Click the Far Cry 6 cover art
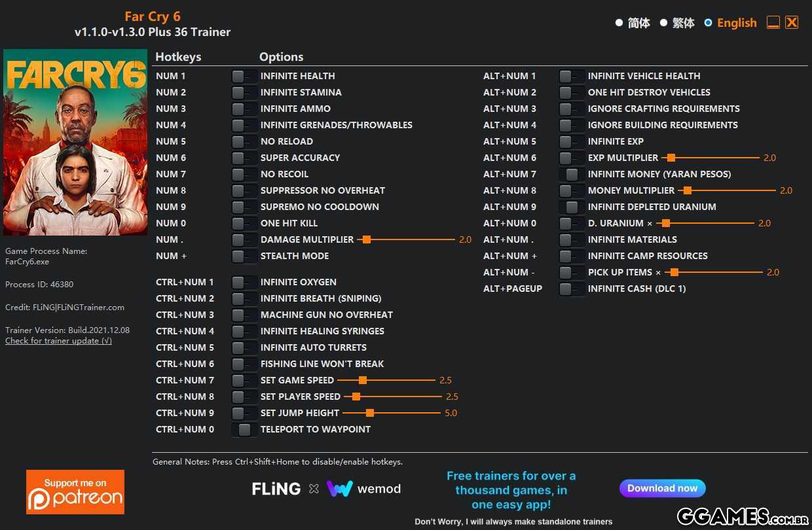The width and height of the screenshot is (812, 530). 75,142
